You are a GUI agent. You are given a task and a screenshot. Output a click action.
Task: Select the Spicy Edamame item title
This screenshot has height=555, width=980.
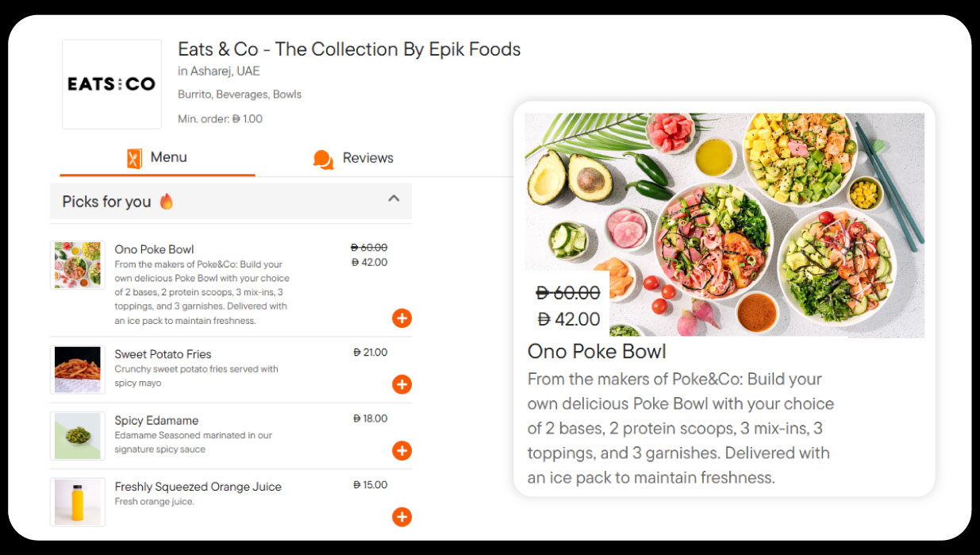pyautogui.click(x=156, y=420)
